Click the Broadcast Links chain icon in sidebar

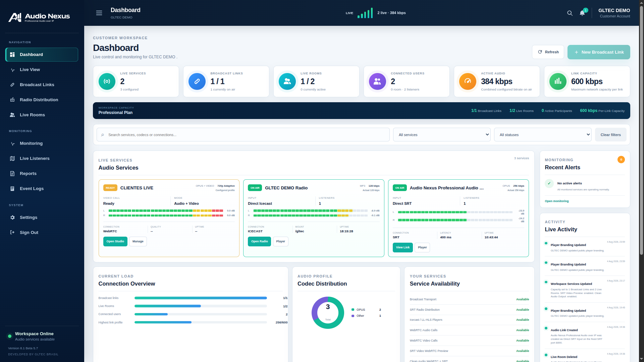(x=12, y=85)
